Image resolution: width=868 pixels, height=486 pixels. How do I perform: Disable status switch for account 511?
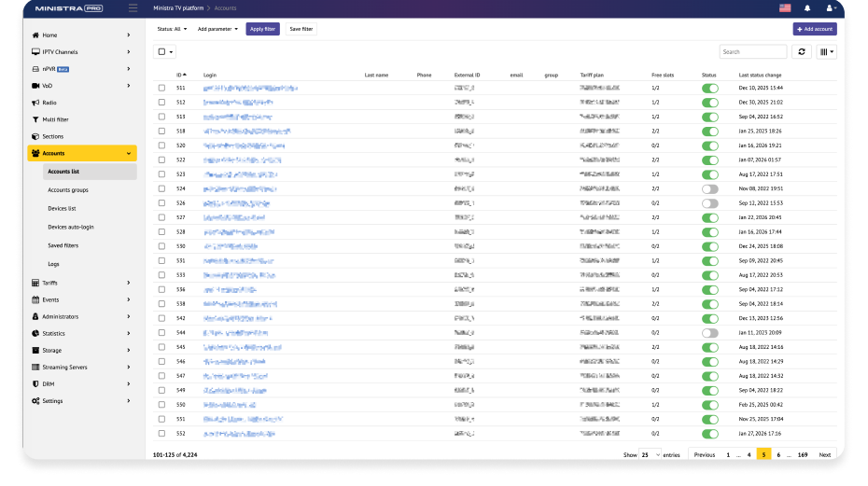(710, 88)
